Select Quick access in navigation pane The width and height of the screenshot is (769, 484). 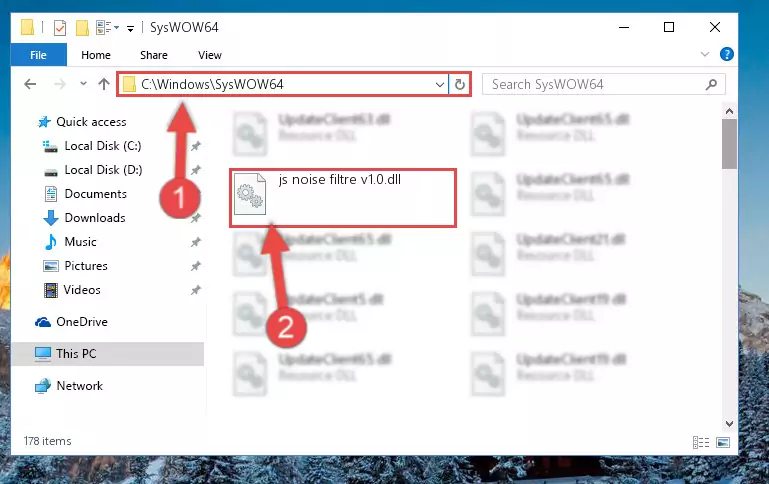[91, 122]
